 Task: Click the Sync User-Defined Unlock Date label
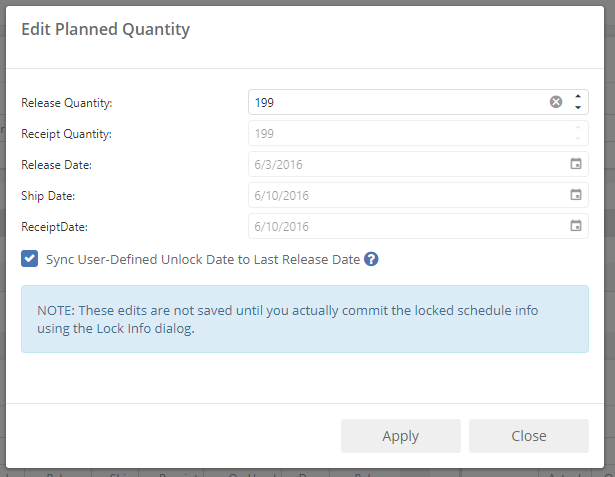(x=203, y=260)
